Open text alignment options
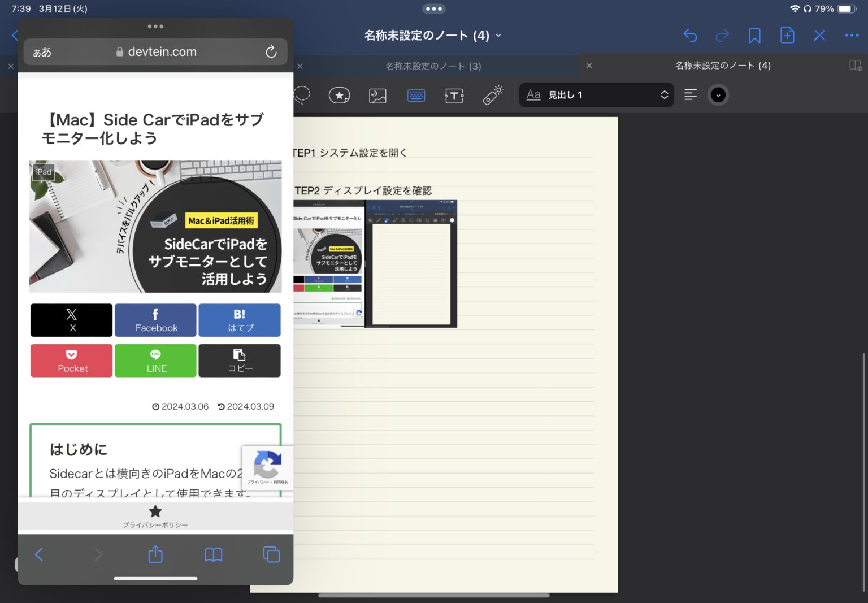868x603 pixels. tap(690, 95)
